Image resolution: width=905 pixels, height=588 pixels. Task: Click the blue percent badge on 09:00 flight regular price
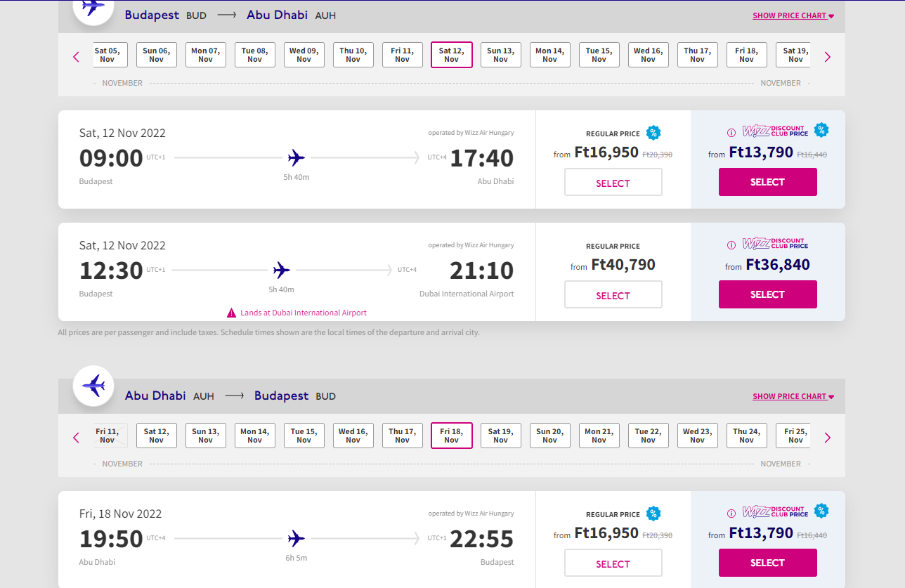click(653, 133)
